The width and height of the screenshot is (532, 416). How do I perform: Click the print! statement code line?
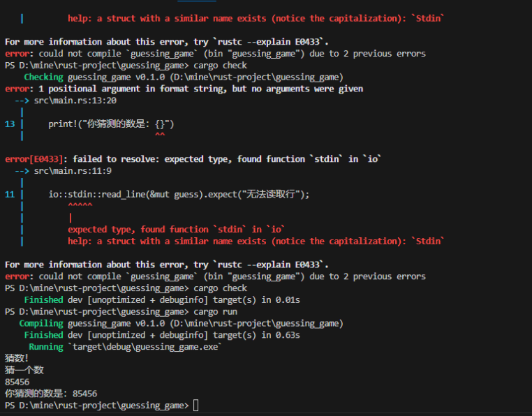[x=111, y=124]
